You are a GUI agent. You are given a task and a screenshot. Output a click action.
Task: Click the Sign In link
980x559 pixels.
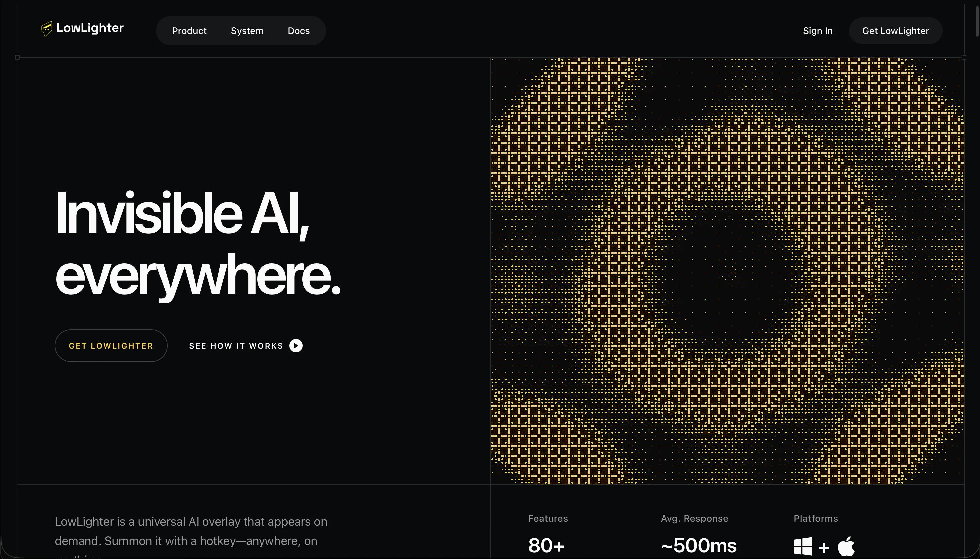817,31
